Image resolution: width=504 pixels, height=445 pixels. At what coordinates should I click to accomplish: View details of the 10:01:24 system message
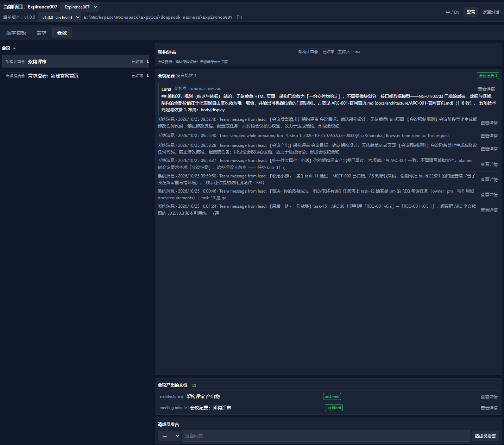click(489, 210)
